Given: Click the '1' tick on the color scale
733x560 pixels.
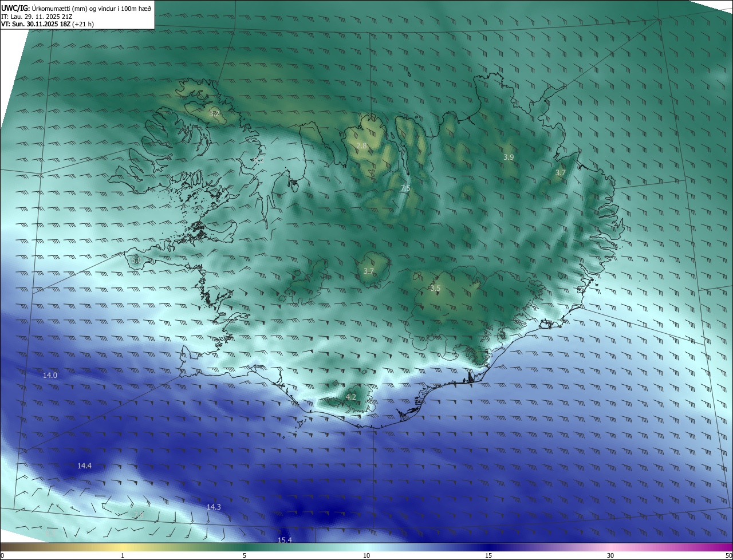Looking at the screenshot, I should coord(123,555).
